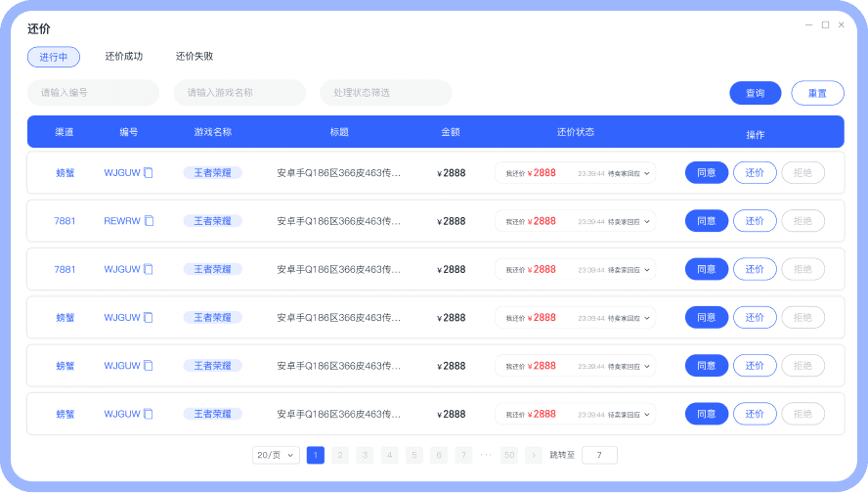This screenshot has width=868, height=493.
Task: Click the 请输入游戏名称 input box
Action: tap(239, 93)
